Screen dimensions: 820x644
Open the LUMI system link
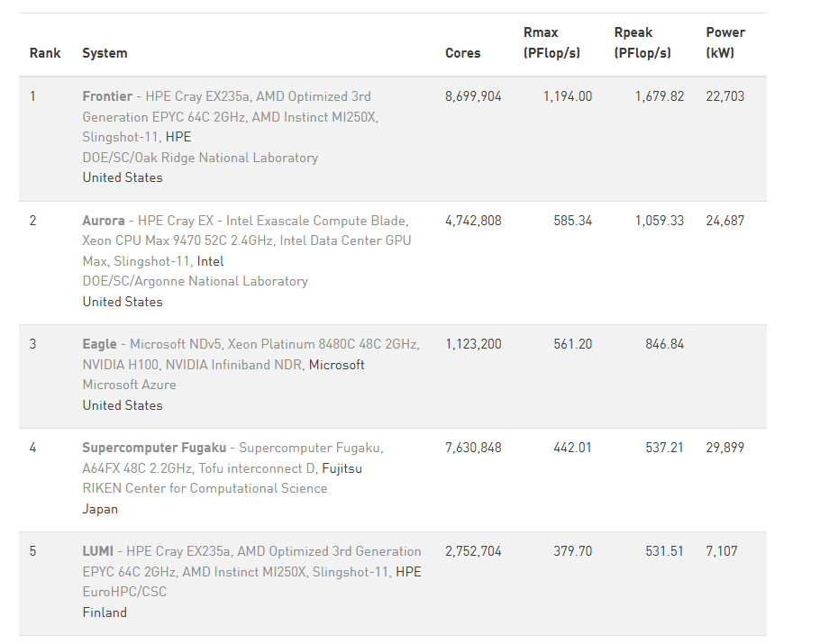pyautogui.click(x=98, y=551)
